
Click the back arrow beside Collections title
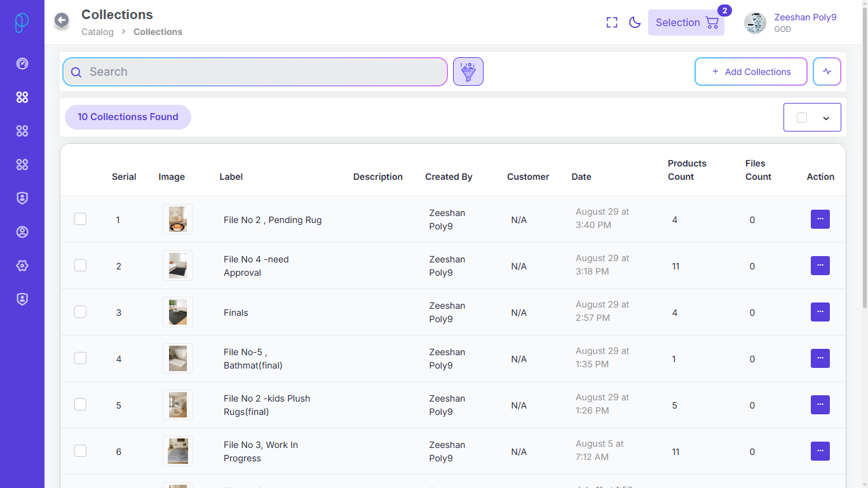(x=62, y=20)
